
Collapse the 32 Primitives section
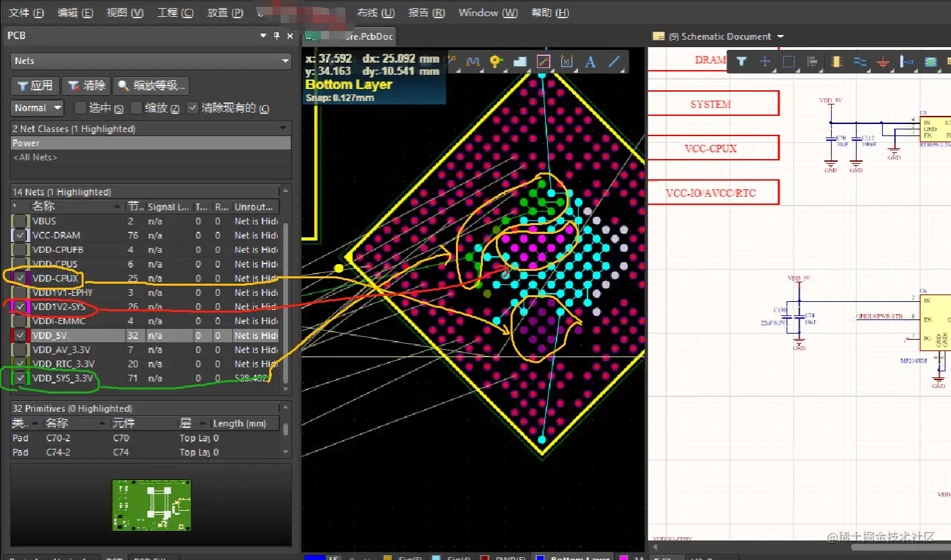pos(284,408)
